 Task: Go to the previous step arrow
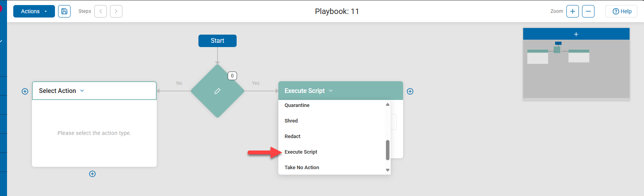click(x=101, y=11)
